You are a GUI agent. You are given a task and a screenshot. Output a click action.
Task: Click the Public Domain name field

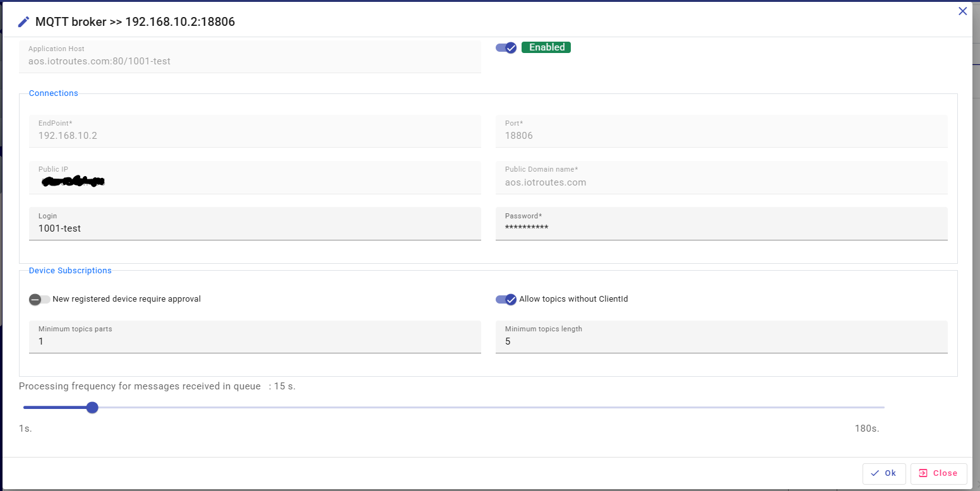721,182
